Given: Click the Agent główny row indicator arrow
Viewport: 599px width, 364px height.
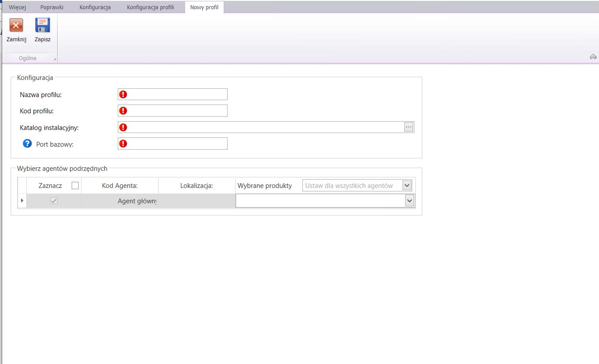Looking at the screenshot, I should 22,201.
